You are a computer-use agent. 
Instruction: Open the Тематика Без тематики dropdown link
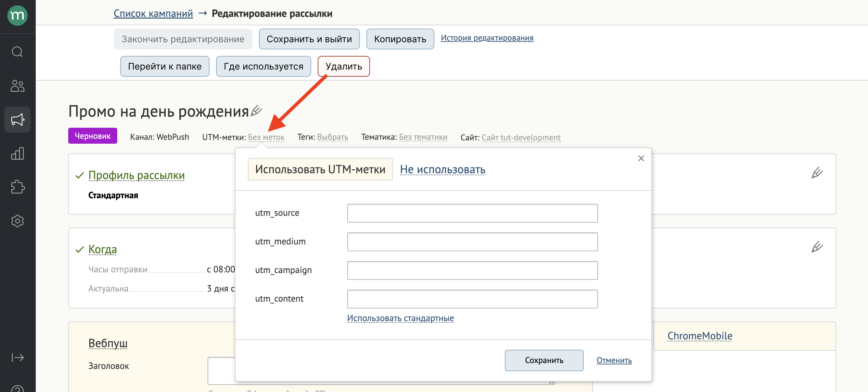click(x=423, y=137)
